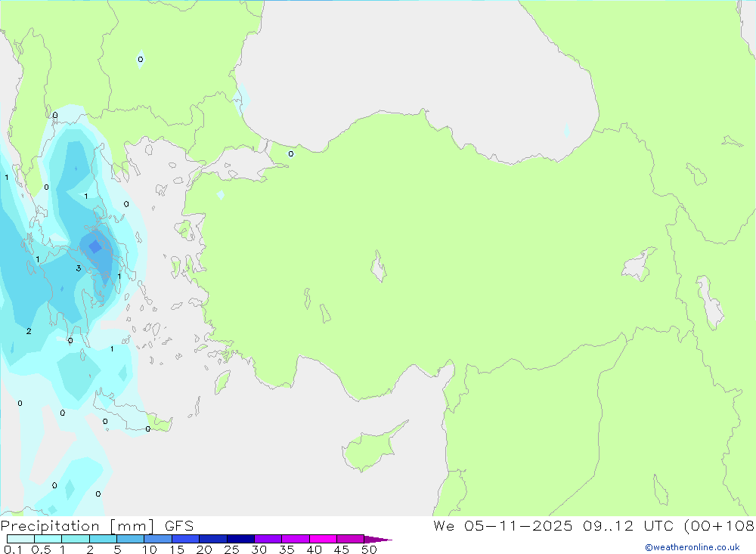Click the 0.1–0.5 mm legend color swatch
This screenshot has height=554, width=756.
click(x=20, y=539)
